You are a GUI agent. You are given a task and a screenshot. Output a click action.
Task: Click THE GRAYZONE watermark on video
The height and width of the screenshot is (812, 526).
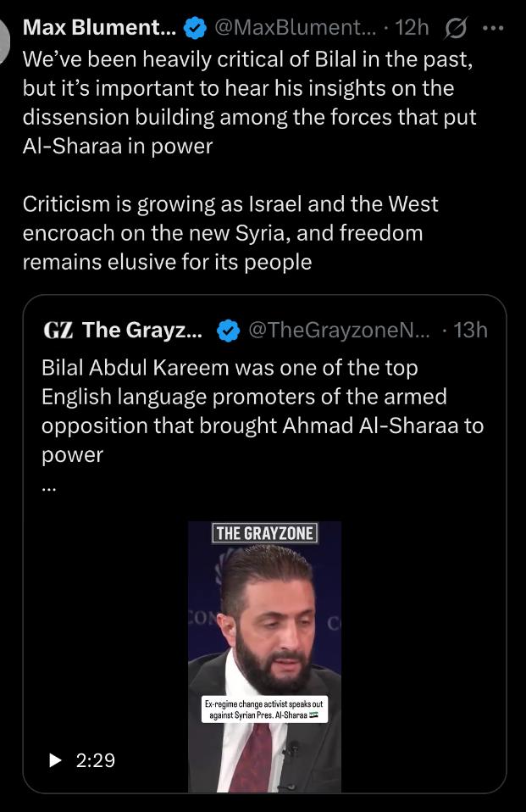click(x=264, y=533)
